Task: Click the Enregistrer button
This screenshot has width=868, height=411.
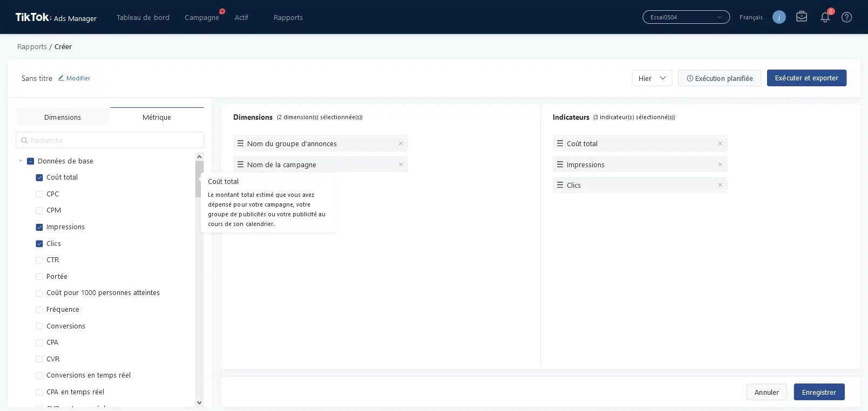Action: 818,392
